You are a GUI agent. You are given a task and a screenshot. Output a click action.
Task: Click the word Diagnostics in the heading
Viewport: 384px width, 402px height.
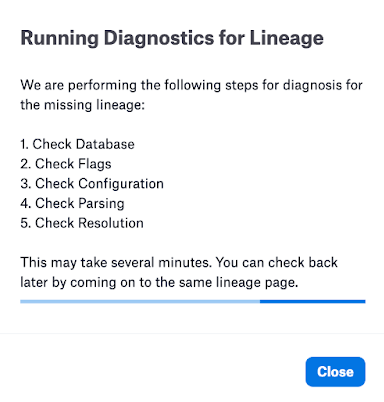[x=159, y=38]
